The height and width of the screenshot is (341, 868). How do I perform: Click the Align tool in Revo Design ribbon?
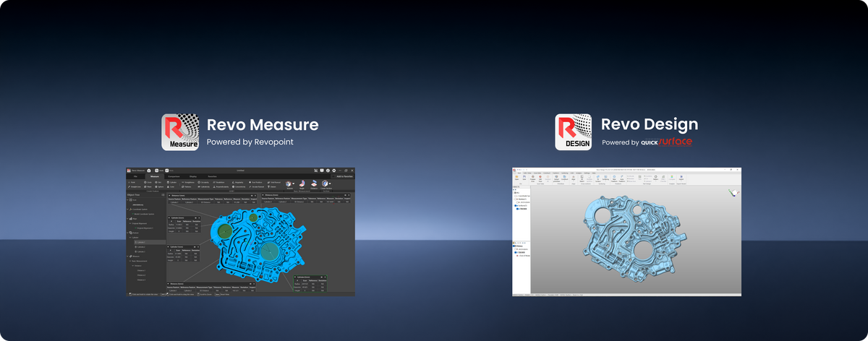[x=573, y=178]
